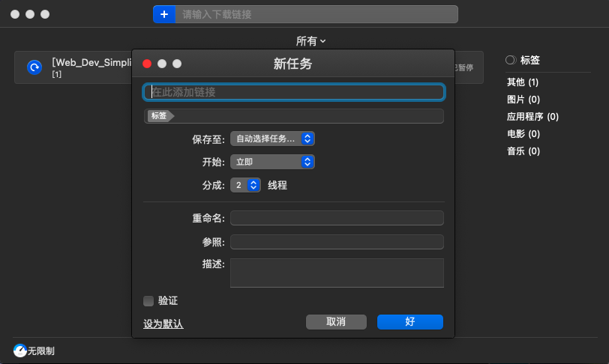Click the 已暂停 status text
The image size is (609, 364).
click(463, 68)
